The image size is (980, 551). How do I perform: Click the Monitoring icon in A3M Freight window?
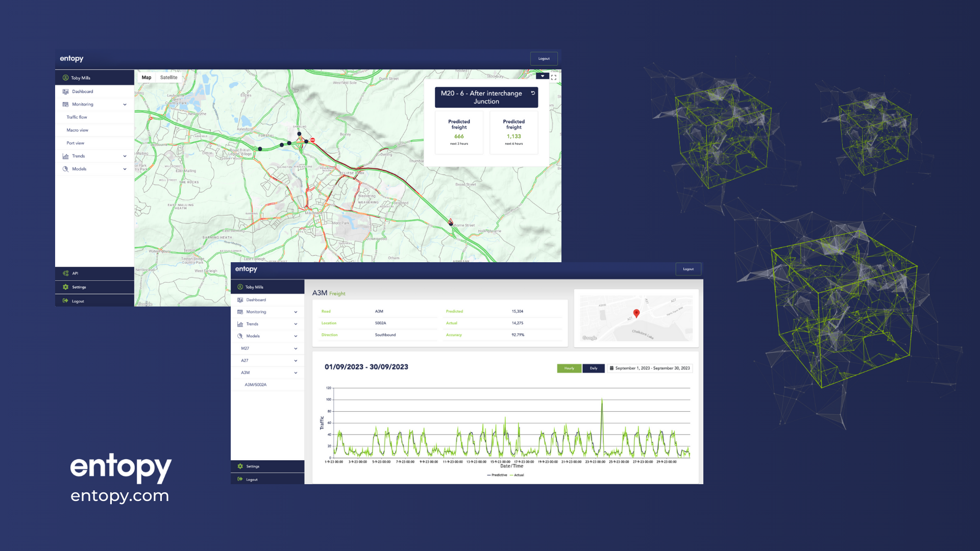coord(240,312)
